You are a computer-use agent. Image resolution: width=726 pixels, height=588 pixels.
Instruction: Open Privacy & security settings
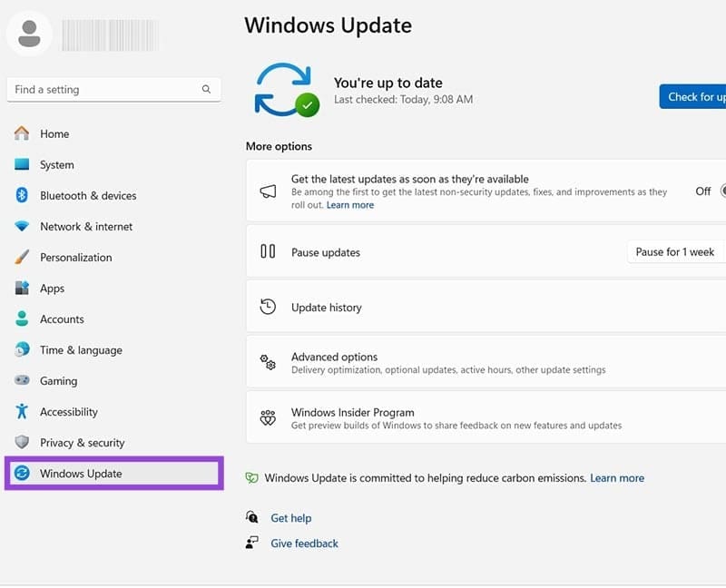tap(113, 443)
